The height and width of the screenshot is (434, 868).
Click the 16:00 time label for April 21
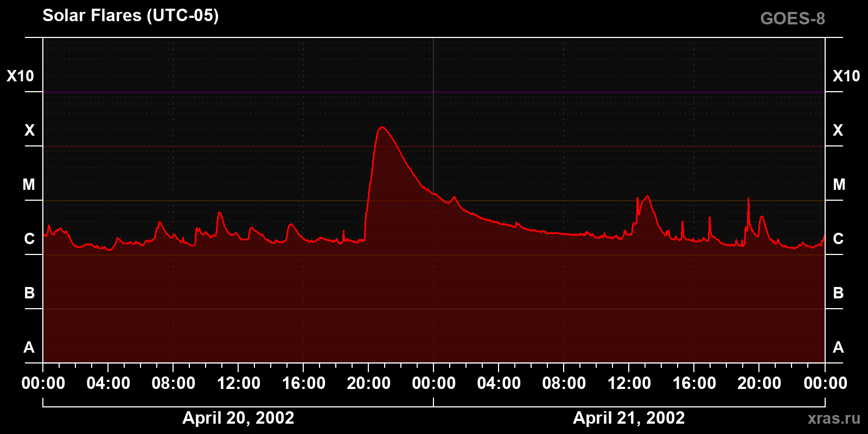point(694,383)
